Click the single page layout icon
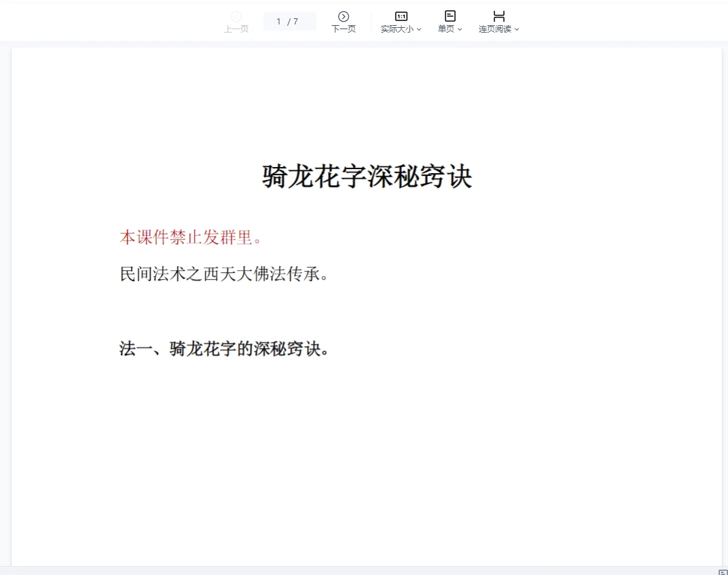 pos(450,15)
